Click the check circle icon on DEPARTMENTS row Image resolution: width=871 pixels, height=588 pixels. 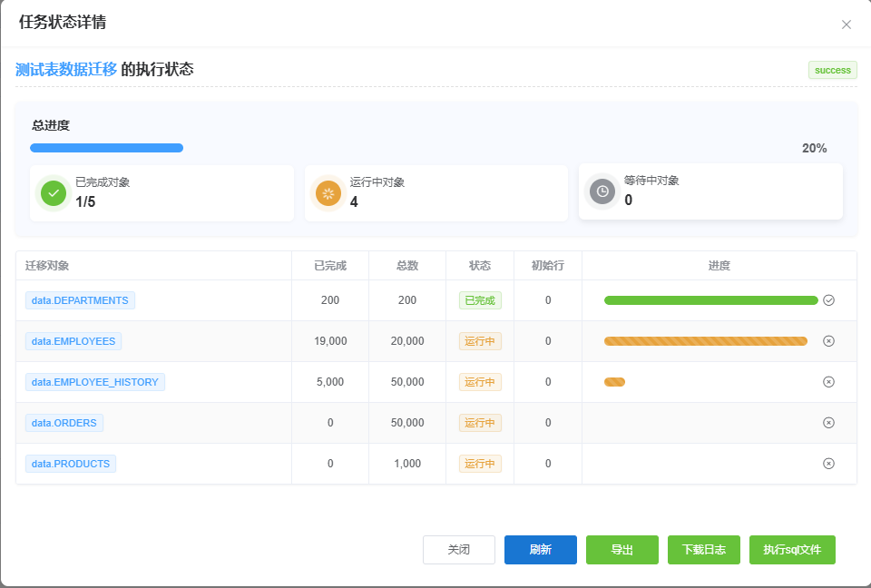pos(828,300)
